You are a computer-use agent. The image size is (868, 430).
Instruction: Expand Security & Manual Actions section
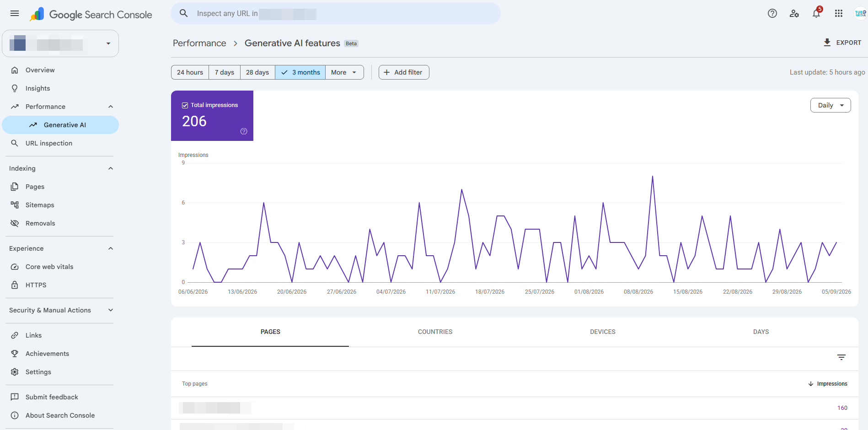(x=110, y=310)
